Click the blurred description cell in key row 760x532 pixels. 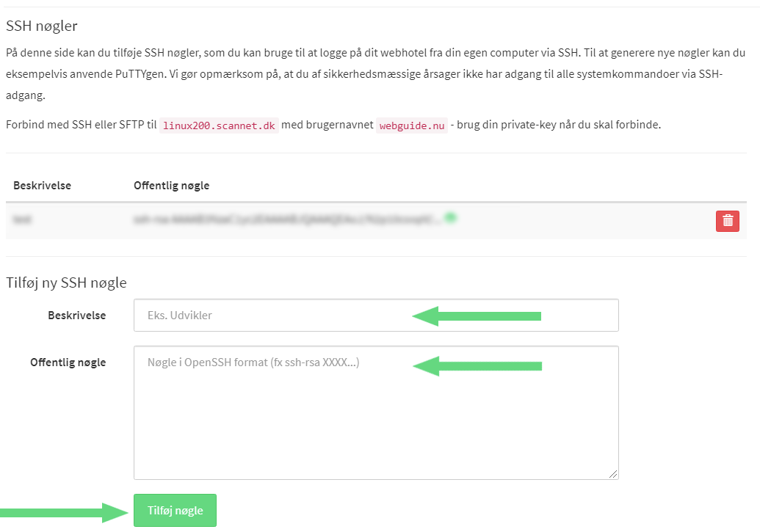pos(22,219)
